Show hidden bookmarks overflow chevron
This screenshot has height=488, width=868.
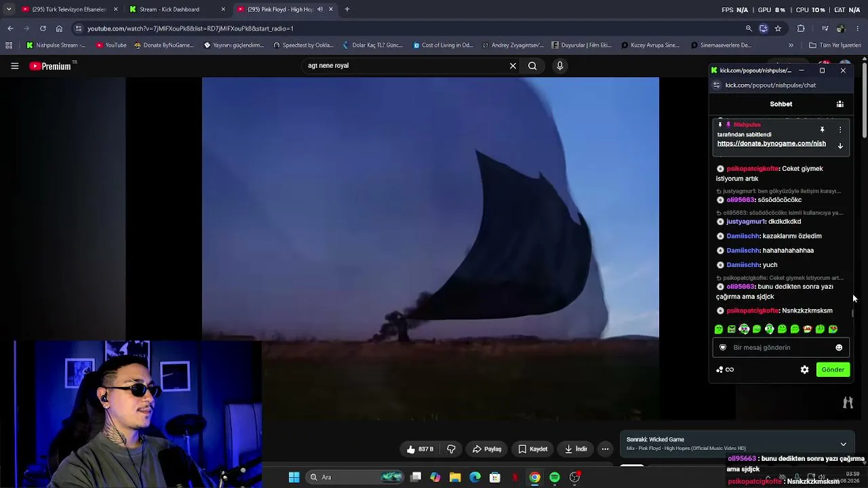(x=791, y=45)
